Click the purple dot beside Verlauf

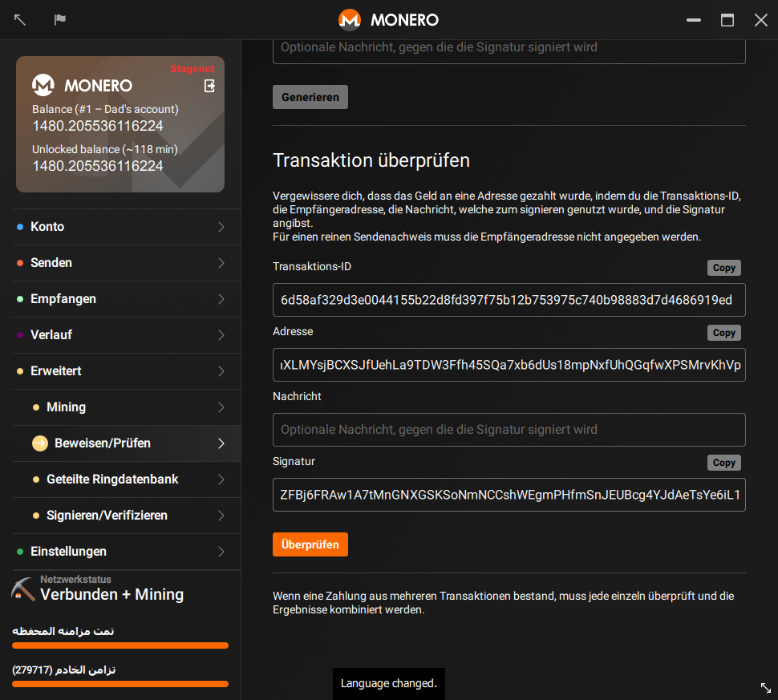coord(20,335)
